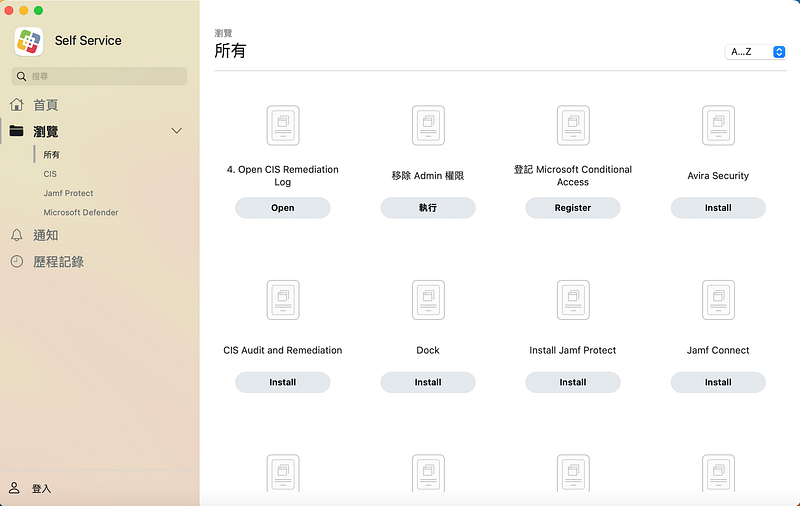Click Open for CIS Remediation Log

(283, 208)
